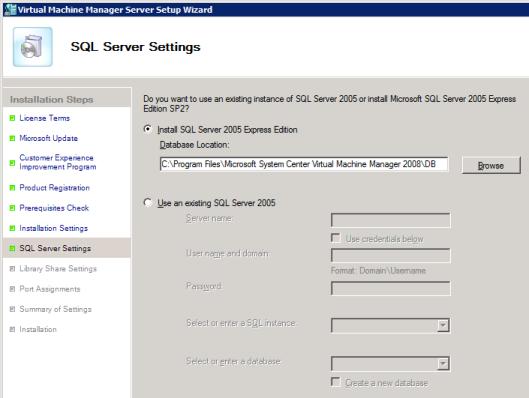Click green marker beside Customer Experience Improvement Program

coord(12,163)
